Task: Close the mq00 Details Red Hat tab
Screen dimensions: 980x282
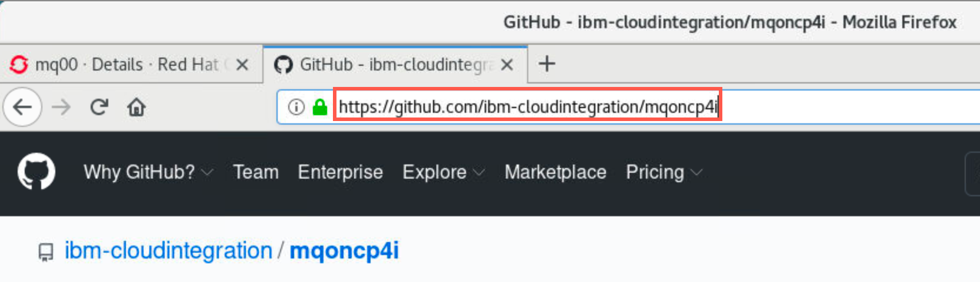Action: click(242, 65)
